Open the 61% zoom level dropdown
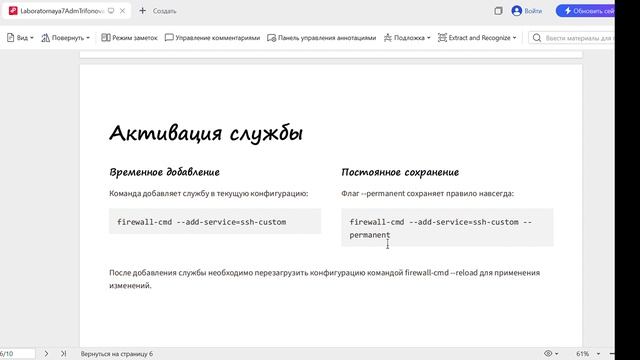This screenshot has width=640, height=360. point(588,353)
